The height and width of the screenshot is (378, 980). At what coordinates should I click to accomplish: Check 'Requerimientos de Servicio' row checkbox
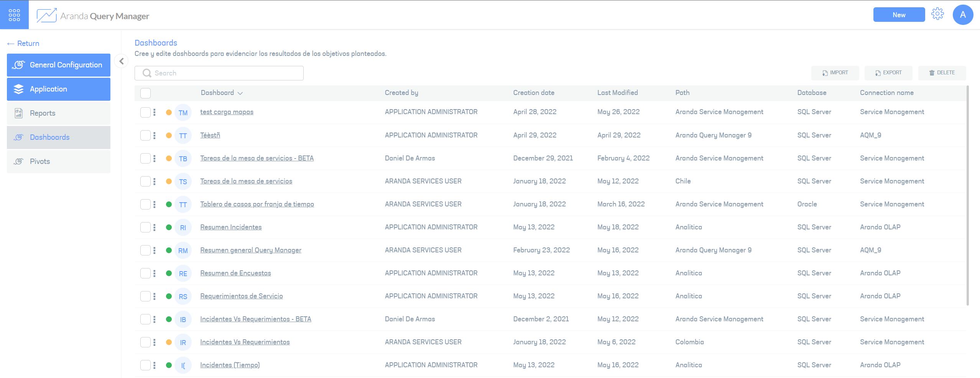pos(145,296)
